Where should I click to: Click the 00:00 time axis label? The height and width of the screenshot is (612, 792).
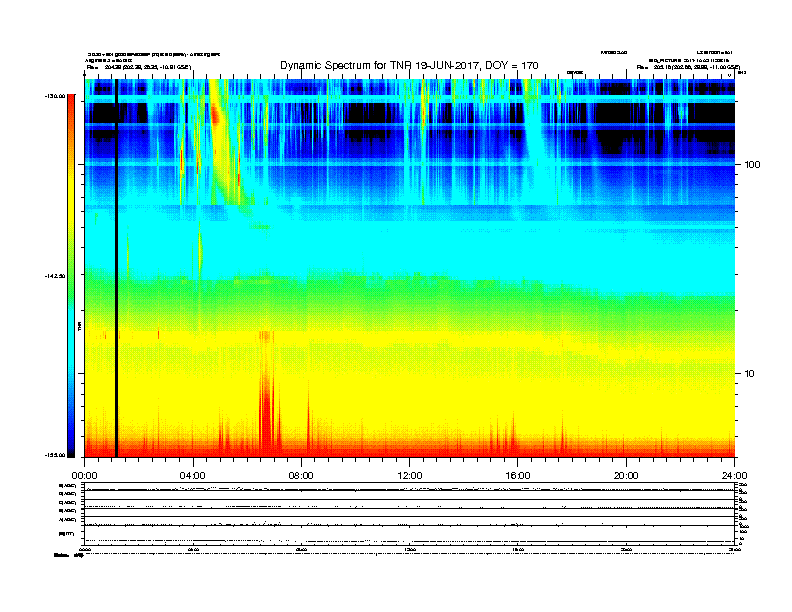(84, 476)
